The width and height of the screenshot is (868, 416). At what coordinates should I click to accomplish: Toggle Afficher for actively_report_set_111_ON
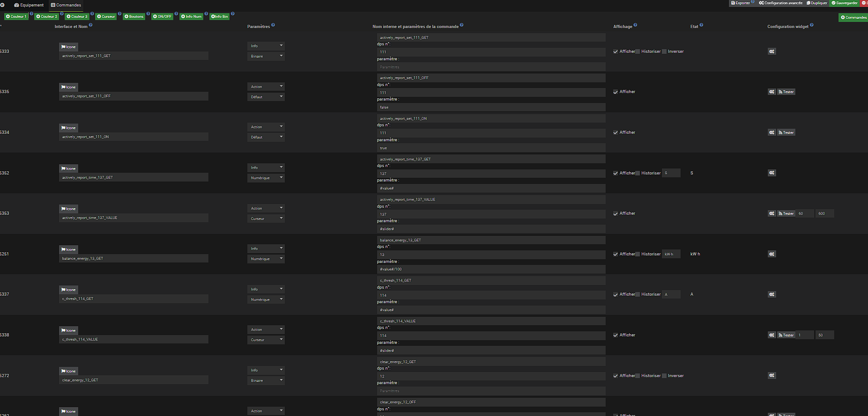click(x=616, y=132)
